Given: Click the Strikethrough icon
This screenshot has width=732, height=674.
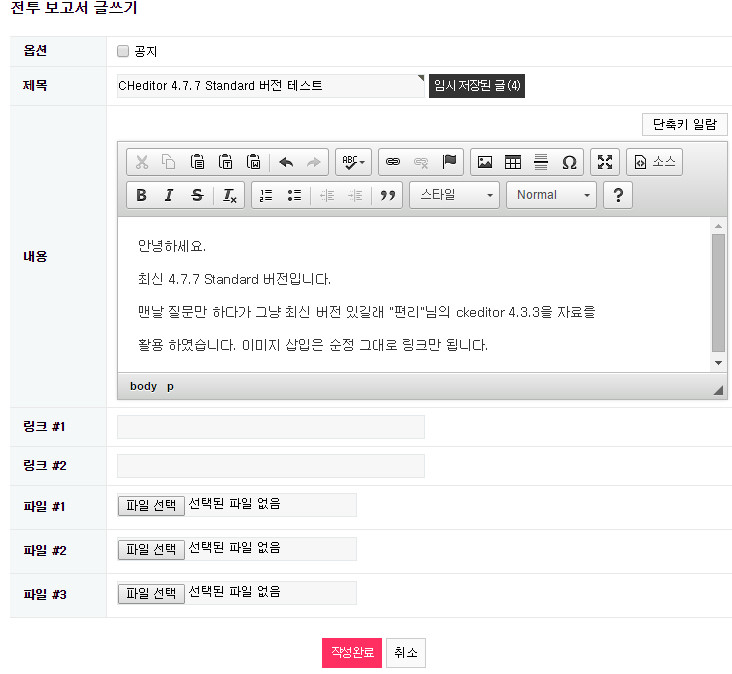Looking at the screenshot, I should pos(197,195).
